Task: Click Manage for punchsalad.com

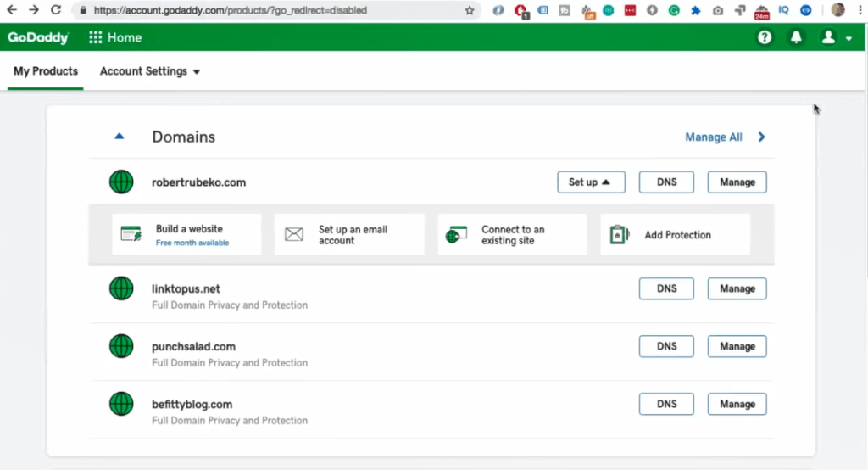Action: coord(737,346)
